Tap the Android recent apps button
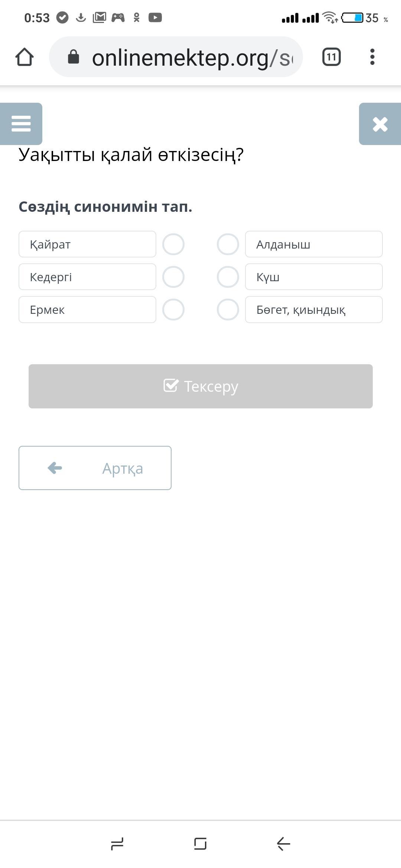401x868 pixels. pos(117,844)
